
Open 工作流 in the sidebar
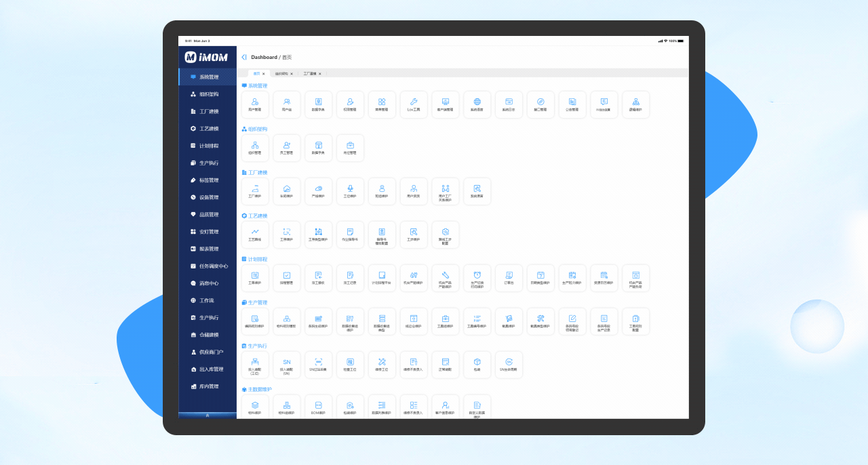pos(208,300)
